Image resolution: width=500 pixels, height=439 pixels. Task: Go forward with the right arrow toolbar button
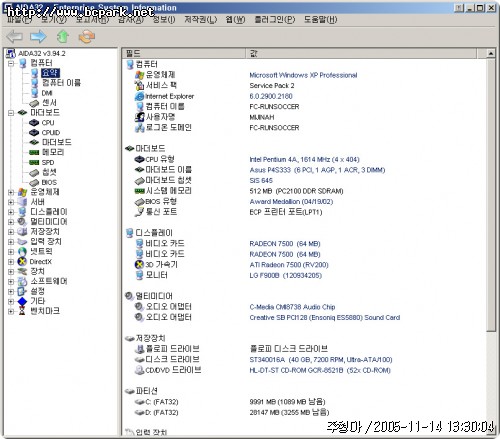point(38,36)
